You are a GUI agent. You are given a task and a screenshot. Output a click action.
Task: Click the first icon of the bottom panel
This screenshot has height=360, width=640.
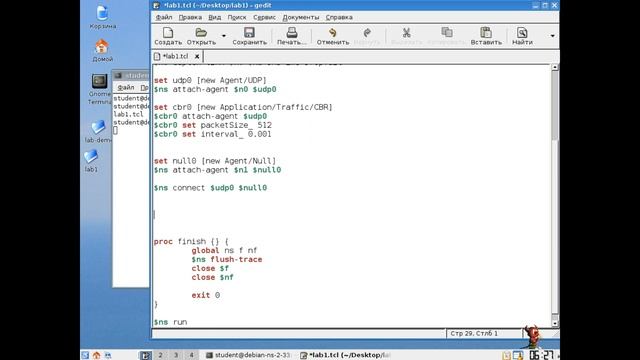click(85, 355)
